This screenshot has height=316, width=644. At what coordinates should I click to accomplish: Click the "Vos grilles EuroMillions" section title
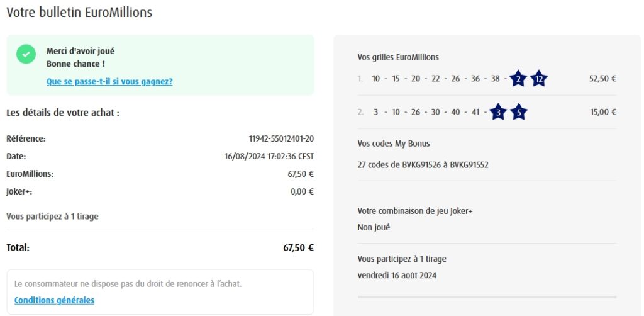(x=398, y=57)
